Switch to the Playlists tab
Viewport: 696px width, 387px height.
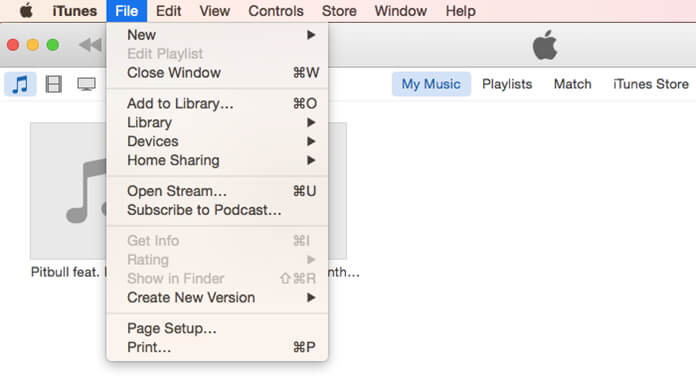pos(507,84)
